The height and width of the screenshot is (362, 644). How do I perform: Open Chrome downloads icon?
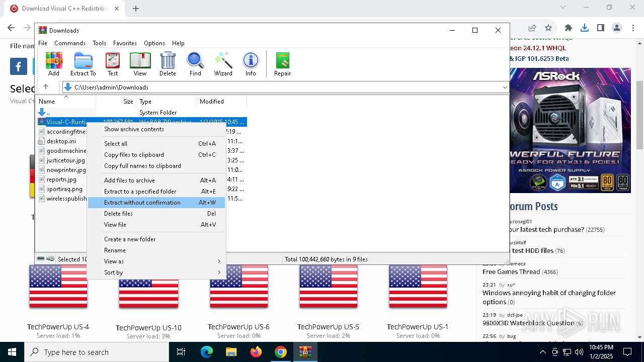(585, 28)
